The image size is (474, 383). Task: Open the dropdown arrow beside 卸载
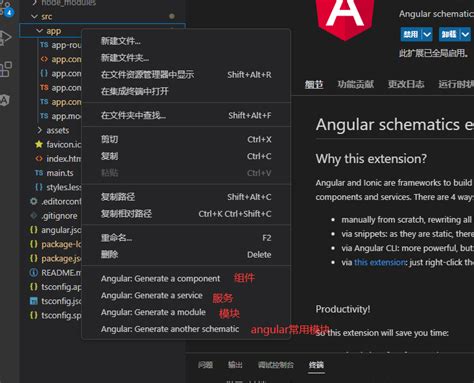(465, 34)
